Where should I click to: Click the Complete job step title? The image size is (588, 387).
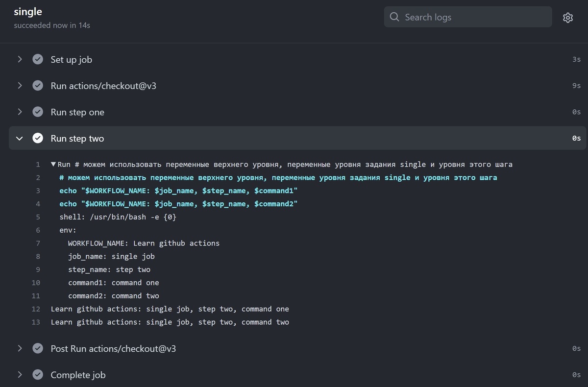pyautogui.click(x=78, y=375)
